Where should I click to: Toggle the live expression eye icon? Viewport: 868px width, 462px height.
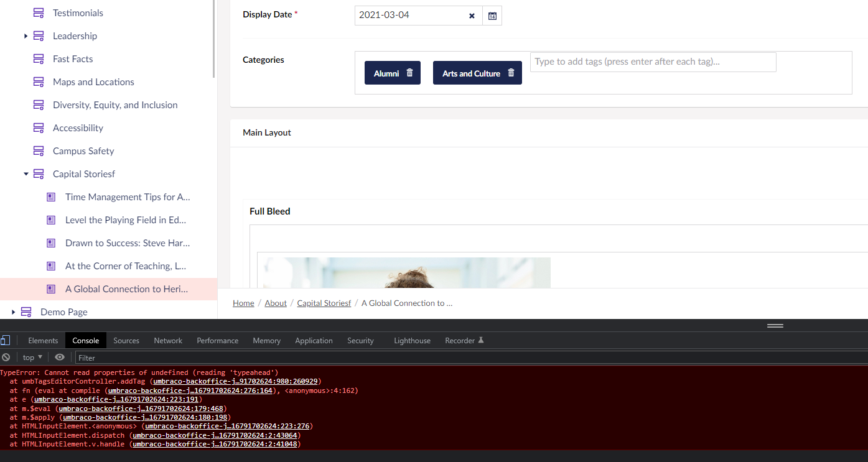click(x=59, y=357)
